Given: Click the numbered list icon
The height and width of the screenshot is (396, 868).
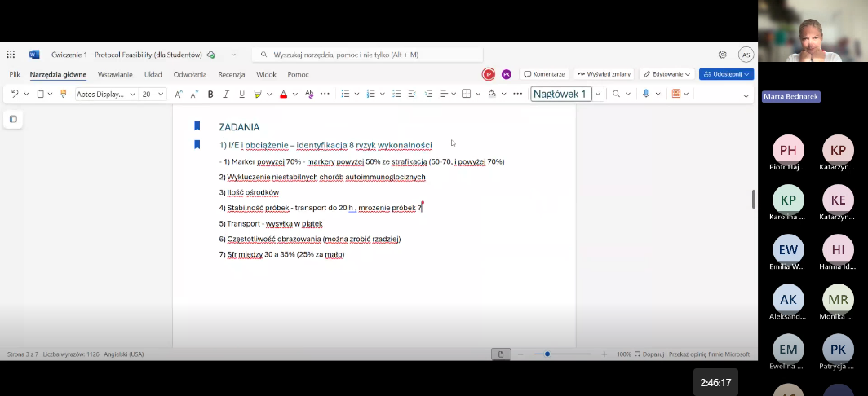Looking at the screenshot, I should pos(370,95).
